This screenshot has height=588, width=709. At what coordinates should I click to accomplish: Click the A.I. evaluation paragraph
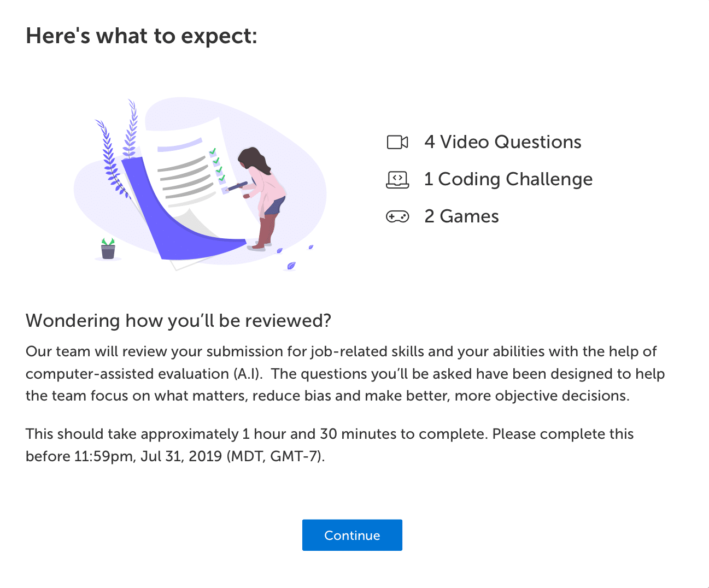(344, 374)
